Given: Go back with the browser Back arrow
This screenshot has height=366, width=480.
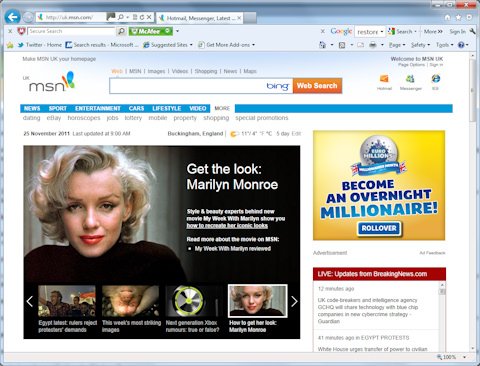Looking at the screenshot, I should [13, 17].
